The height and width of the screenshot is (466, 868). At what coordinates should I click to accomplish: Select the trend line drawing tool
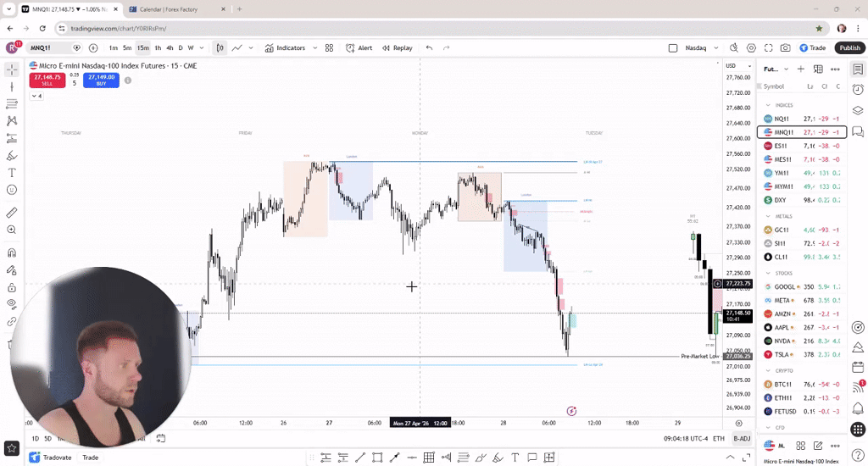click(x=12, y=87)
